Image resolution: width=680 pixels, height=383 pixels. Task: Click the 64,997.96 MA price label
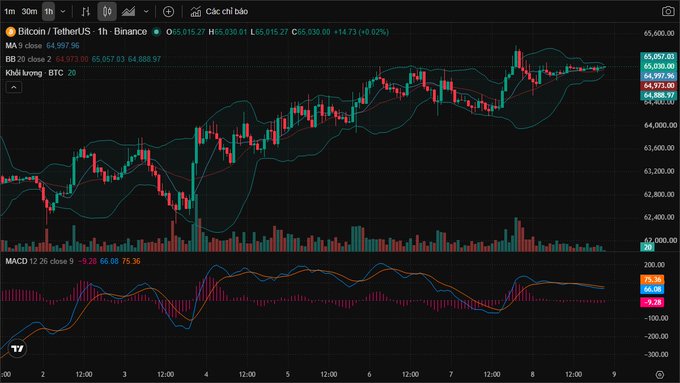point(658,76)
